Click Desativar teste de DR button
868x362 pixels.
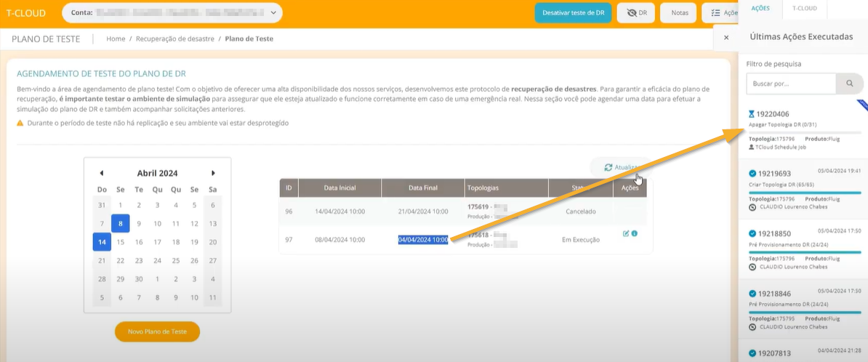[573, 12]
